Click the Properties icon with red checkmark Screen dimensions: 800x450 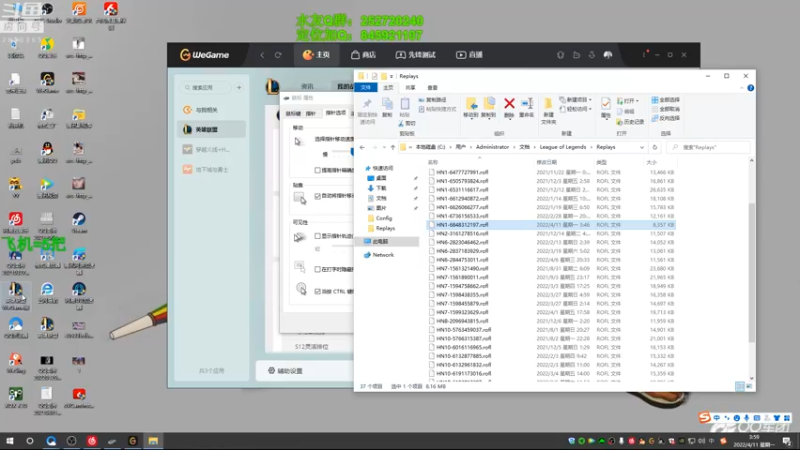[606, 104]
